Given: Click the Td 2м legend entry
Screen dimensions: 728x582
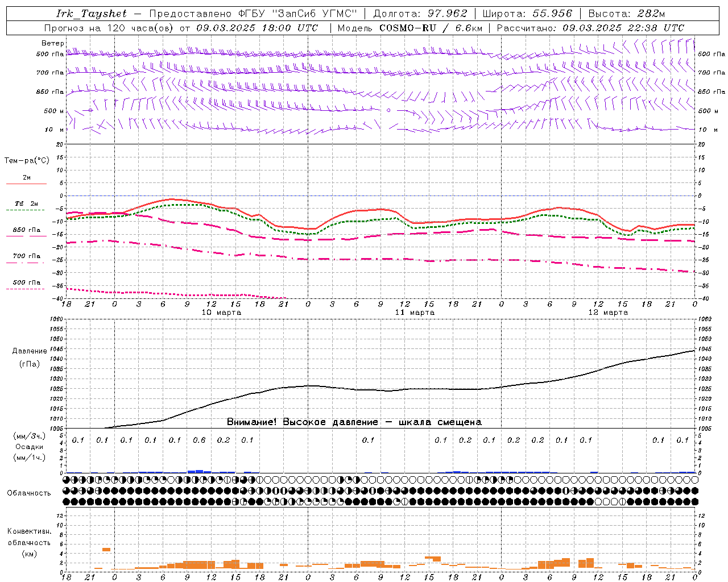Looking at the screenshot, I should click(x=27, y=203).
